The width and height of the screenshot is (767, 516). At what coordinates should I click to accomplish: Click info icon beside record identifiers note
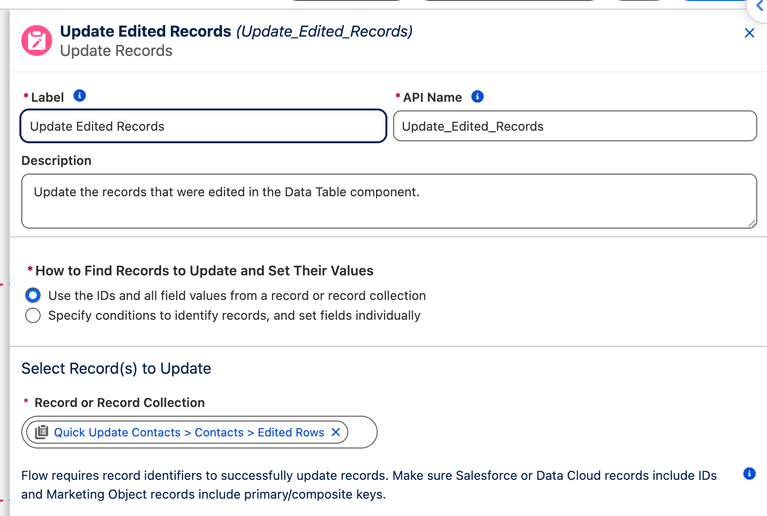pyautogui.click(x=749, y=473)
